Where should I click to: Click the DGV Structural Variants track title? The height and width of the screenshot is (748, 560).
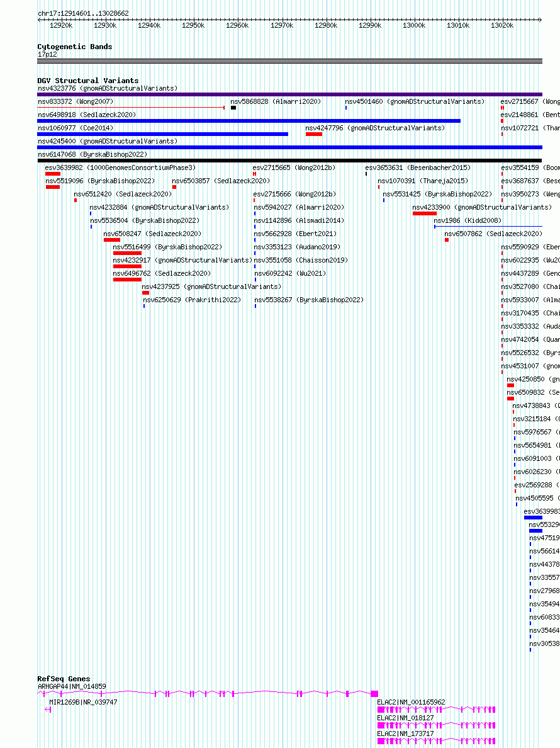click(88, 81)
